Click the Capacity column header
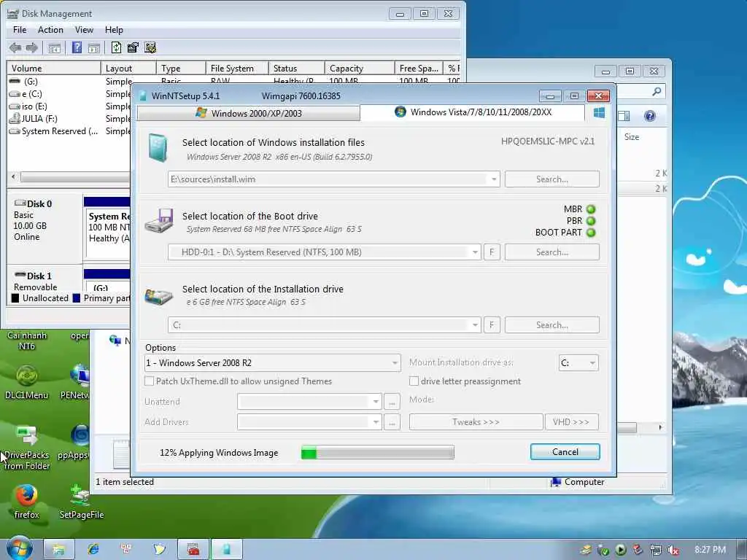Viewport: 747px width, 560px height. tap(359, 69)
